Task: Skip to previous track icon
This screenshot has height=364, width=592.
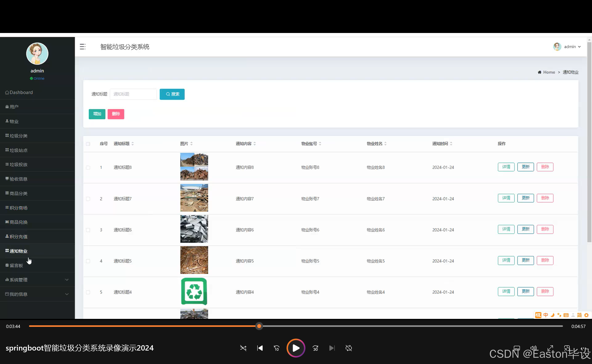Action: [260, 348]
